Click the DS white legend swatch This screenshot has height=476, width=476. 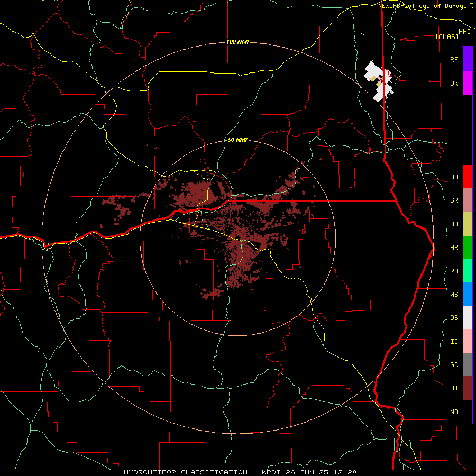[467, 317]
